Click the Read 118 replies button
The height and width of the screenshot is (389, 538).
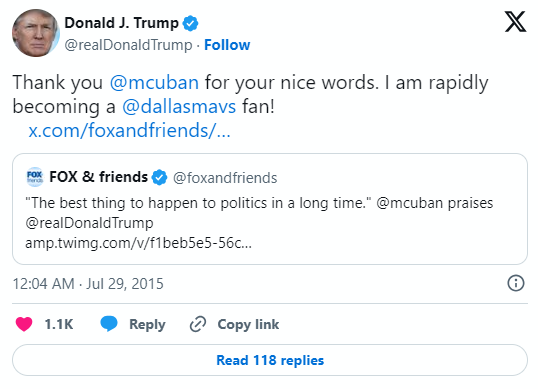pos(270,360)
